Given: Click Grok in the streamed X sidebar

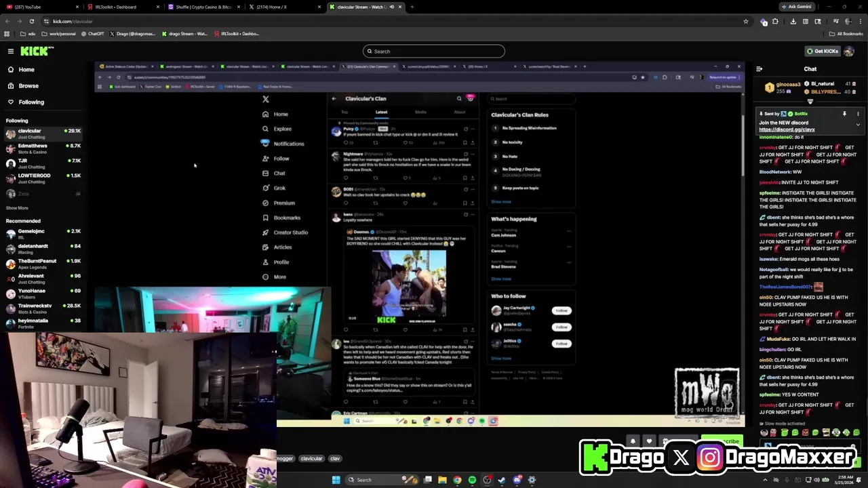Looking at the screenshot, I should pyautogui.click(x=274, y=188).
